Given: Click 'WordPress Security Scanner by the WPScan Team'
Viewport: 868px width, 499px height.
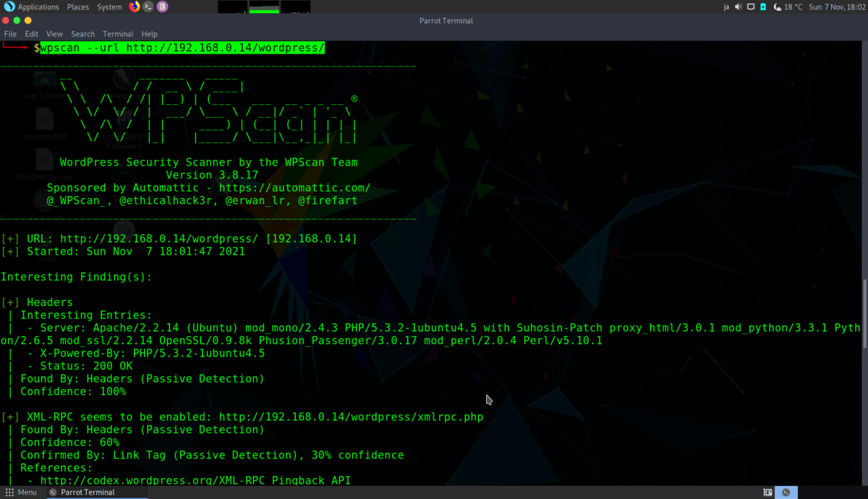Looking at the screenshot, I should coord(208,162).
